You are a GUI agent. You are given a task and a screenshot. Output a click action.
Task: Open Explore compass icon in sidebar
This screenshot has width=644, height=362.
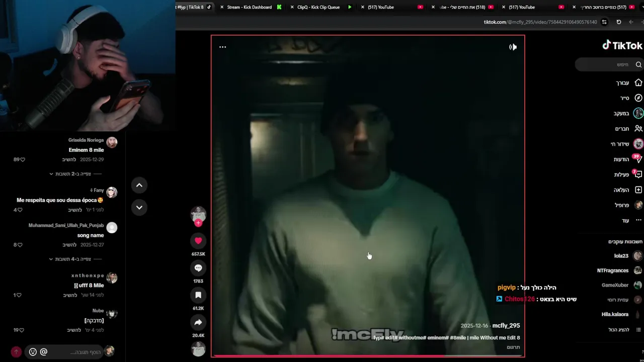click(x=638, y=98)
